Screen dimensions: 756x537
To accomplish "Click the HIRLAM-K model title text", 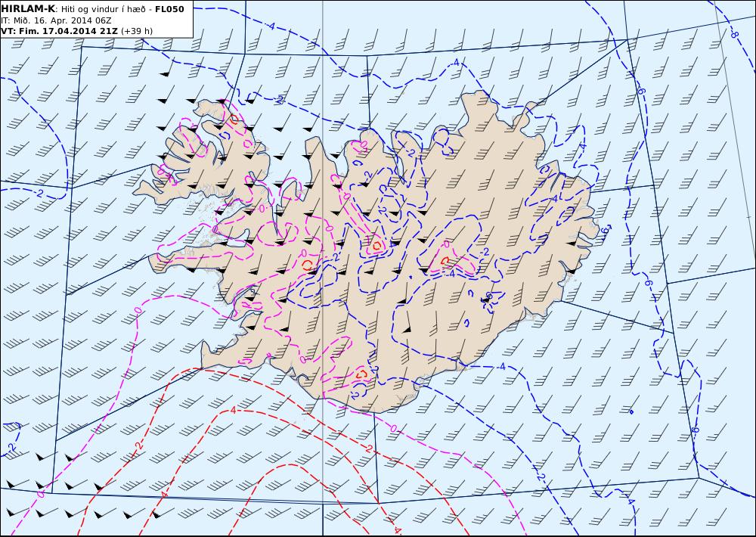I will pos(29,9).
